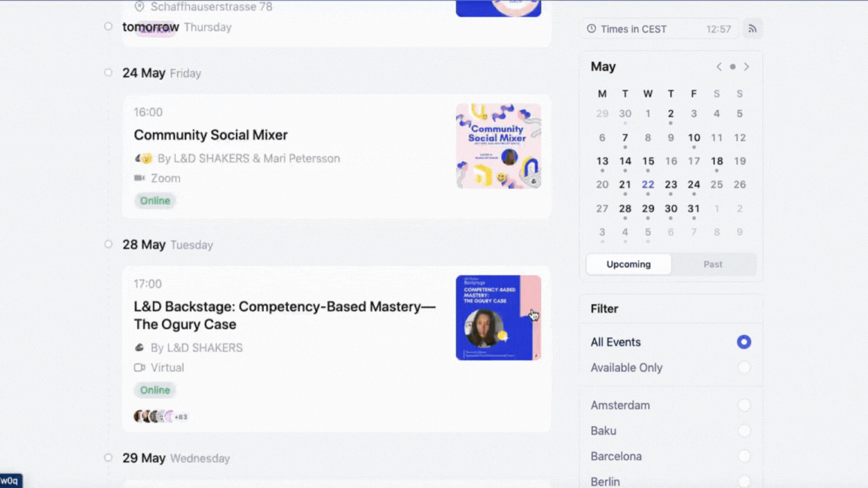
Task: Click the Zoom camera icon in Community Social Mixer
Action: click(139, 178)
